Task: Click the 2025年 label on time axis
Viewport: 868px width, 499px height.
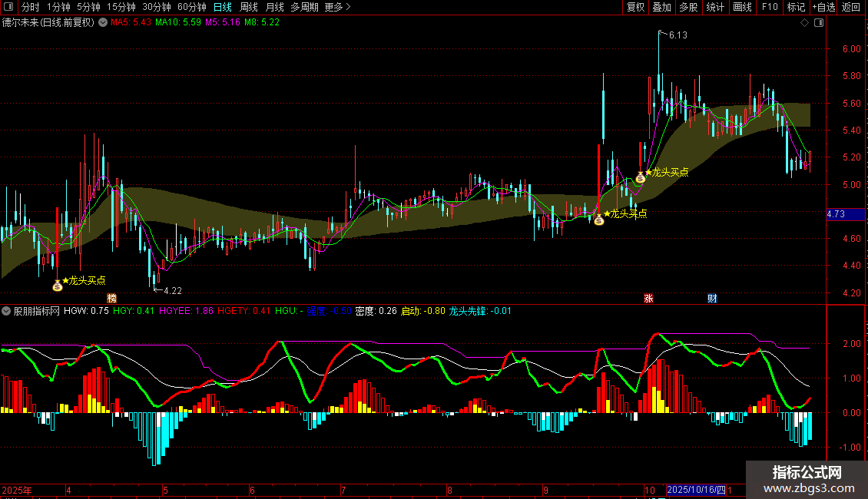Action: [x=17, y=490]
